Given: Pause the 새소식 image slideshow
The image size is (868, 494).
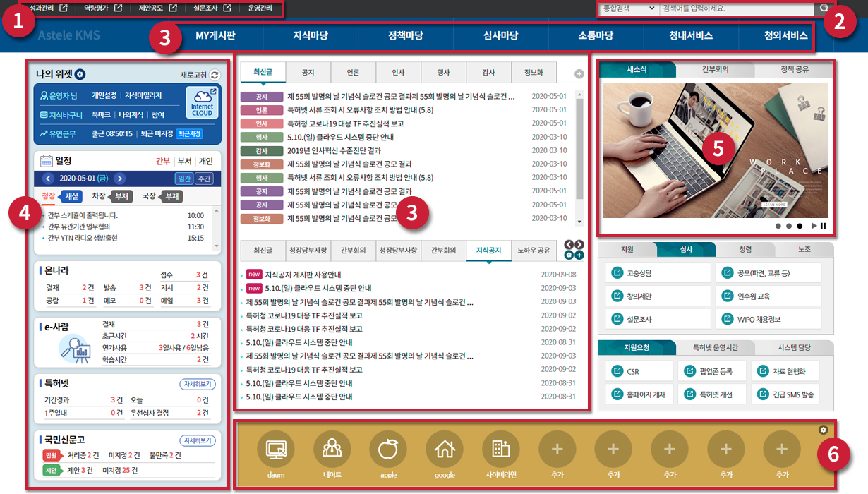Looking at the screenshot, I should pyautogui.click(x=823, y=226).
